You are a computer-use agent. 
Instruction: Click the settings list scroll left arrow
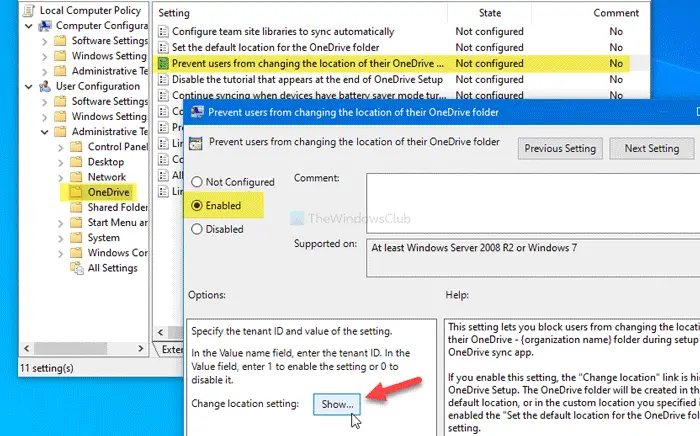(x=161, y=332)
